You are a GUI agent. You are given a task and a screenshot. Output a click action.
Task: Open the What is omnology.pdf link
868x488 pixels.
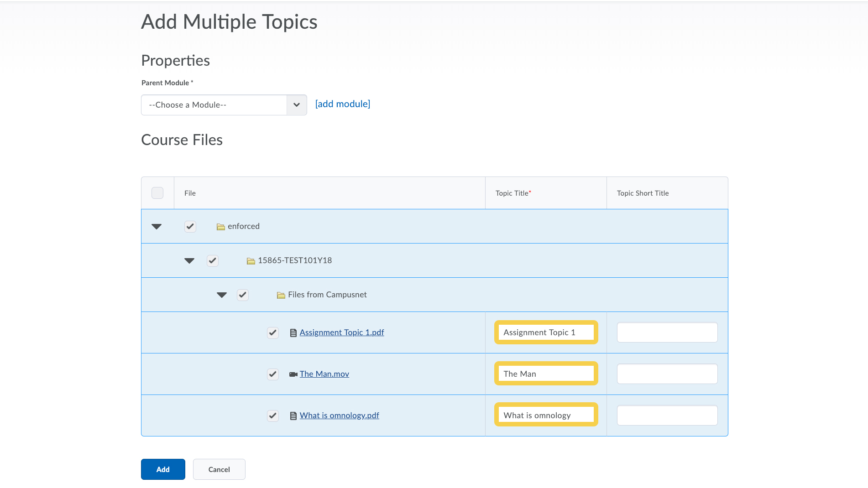pos(339,415)
